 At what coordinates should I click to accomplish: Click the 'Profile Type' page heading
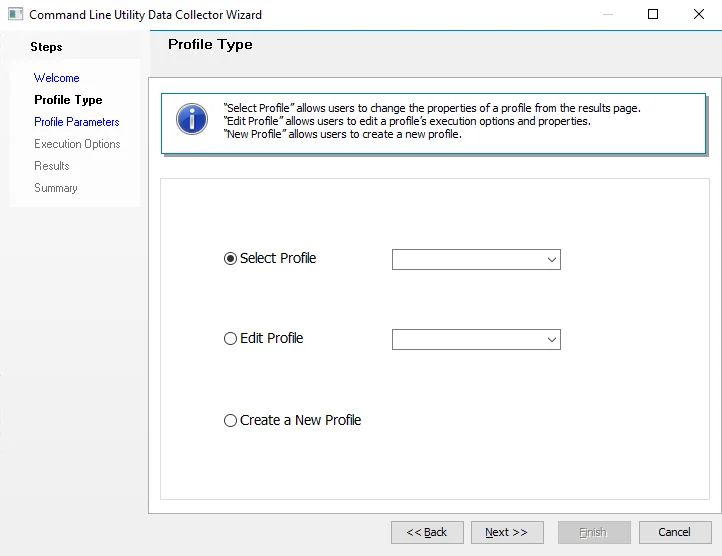click(210, 45)
